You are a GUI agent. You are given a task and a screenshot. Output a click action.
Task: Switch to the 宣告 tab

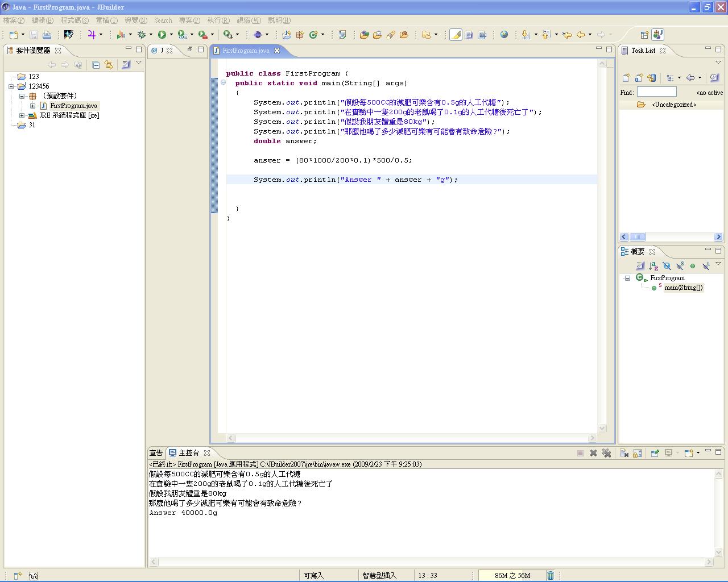coord(156,453)
